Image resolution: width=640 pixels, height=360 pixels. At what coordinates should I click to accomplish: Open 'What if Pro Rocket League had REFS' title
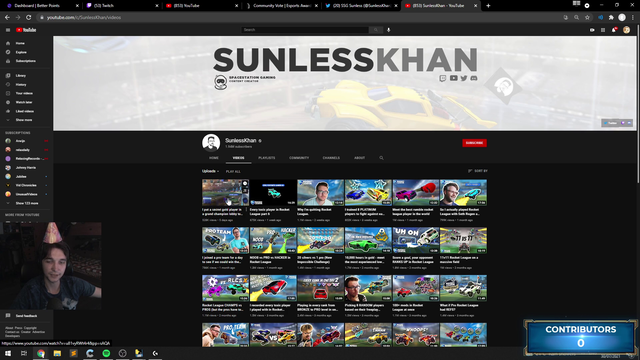460,307
